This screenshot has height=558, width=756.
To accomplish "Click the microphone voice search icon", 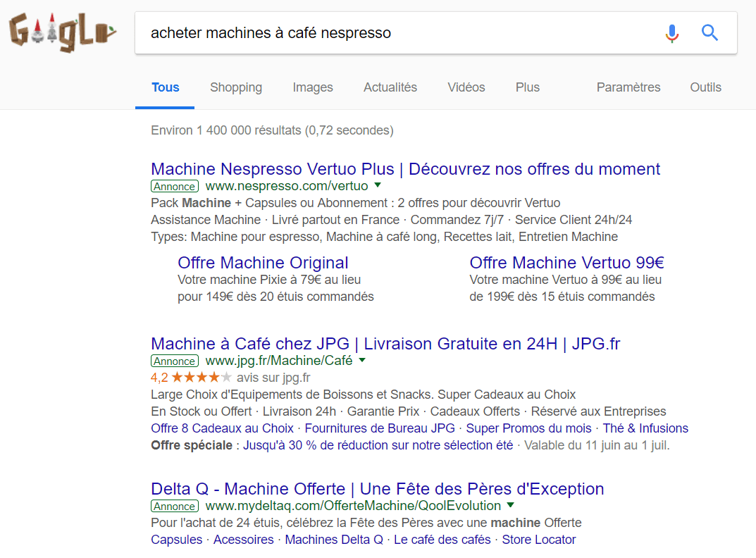I will click(672, 33).
